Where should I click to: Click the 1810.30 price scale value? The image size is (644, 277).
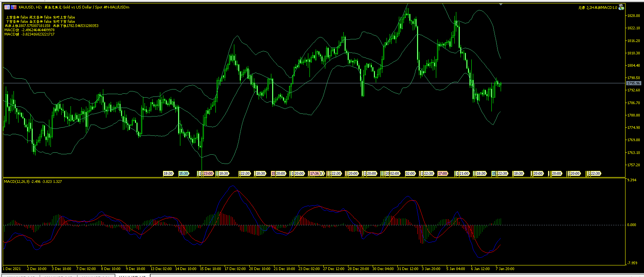tap(634, 53)
